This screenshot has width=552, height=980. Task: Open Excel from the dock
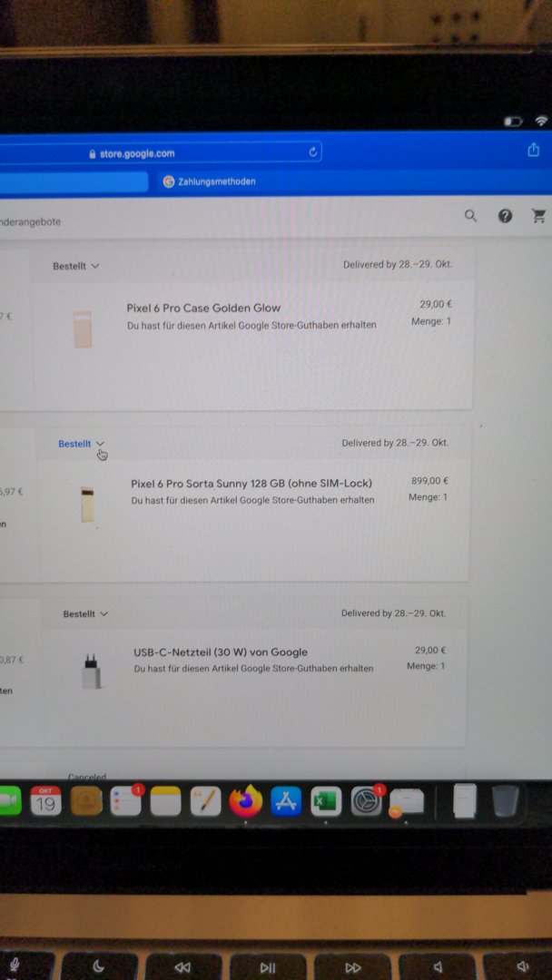[326, 801]
